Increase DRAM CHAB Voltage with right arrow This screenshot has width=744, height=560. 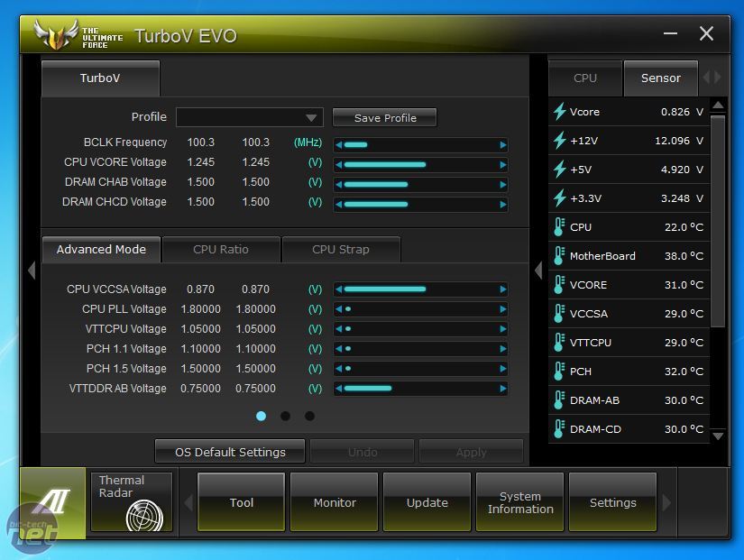pos(503,185)
